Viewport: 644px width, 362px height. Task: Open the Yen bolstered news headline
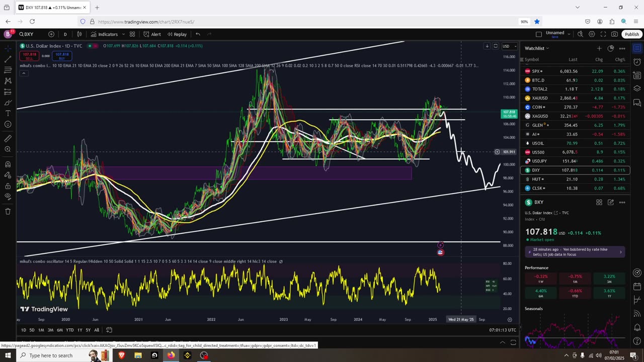tap(575, 252)
